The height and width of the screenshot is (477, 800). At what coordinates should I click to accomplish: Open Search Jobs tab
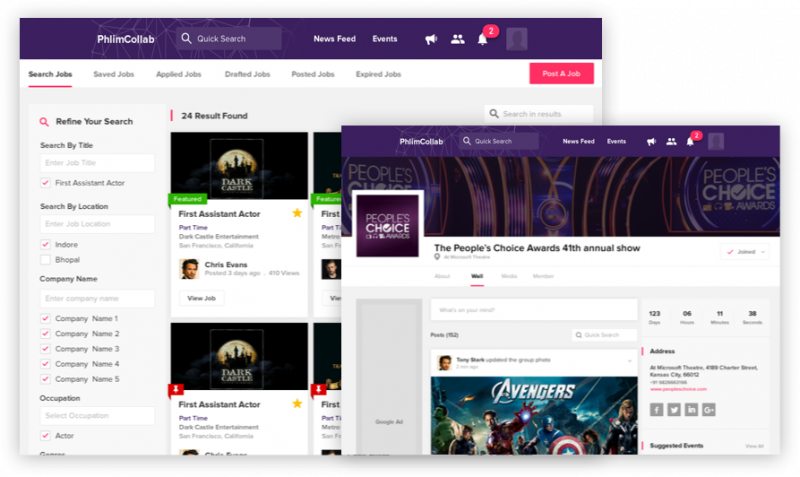click(50, 74)
